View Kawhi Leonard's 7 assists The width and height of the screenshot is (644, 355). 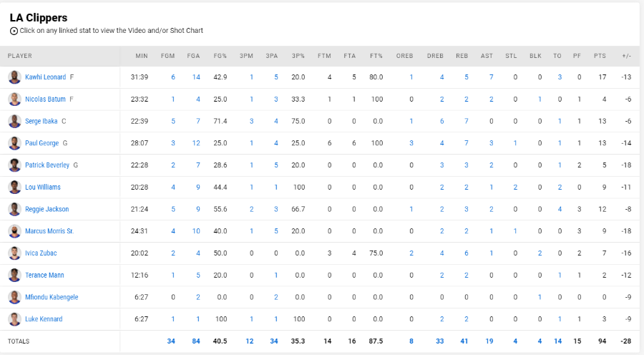[x=491, y=77]
